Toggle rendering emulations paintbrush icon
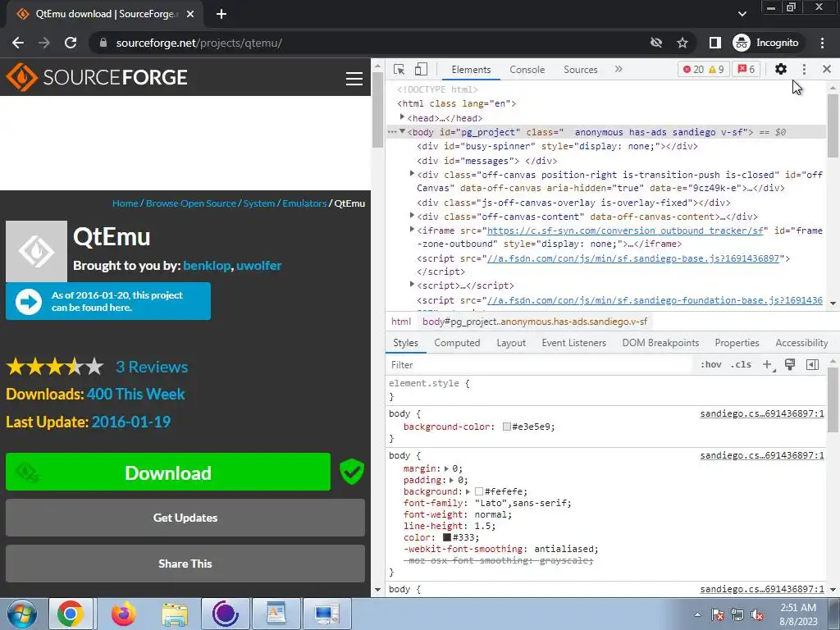The image size is (840, 630). click(790, 365)
